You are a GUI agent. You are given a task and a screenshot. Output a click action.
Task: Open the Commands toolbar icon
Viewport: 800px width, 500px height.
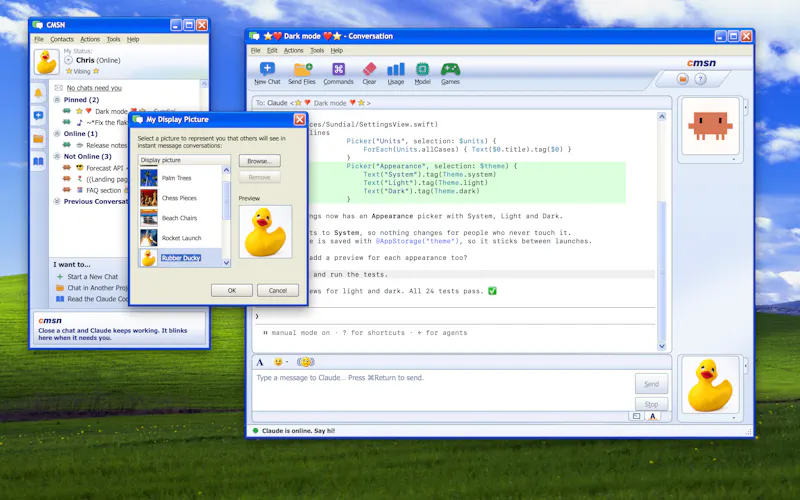pos(338,69)
